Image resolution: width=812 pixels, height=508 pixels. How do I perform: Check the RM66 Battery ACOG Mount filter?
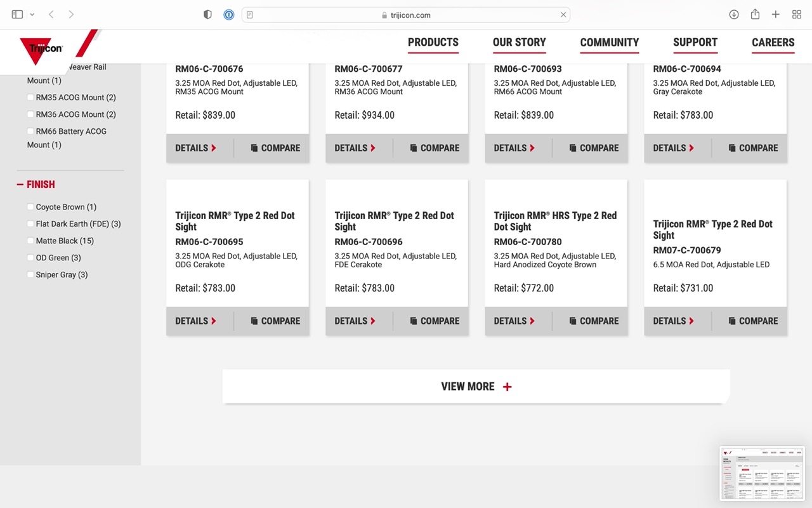point(30,131)
